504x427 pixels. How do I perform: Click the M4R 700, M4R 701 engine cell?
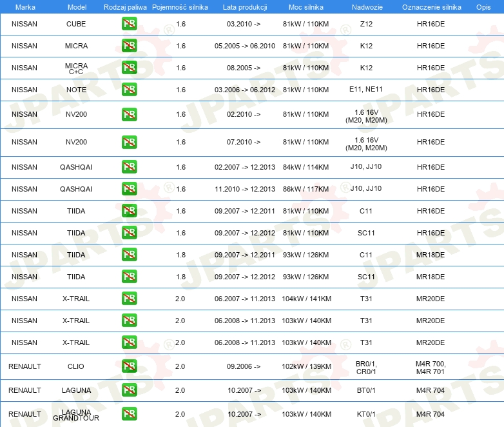pyautogui.click(x=431, y=368)
